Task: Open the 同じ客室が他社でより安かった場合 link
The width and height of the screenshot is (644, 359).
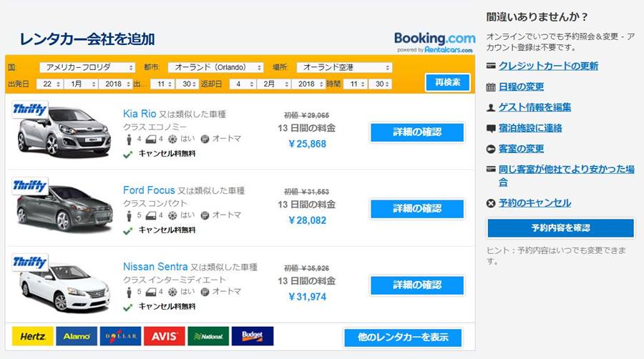Action: coord(567,176)
